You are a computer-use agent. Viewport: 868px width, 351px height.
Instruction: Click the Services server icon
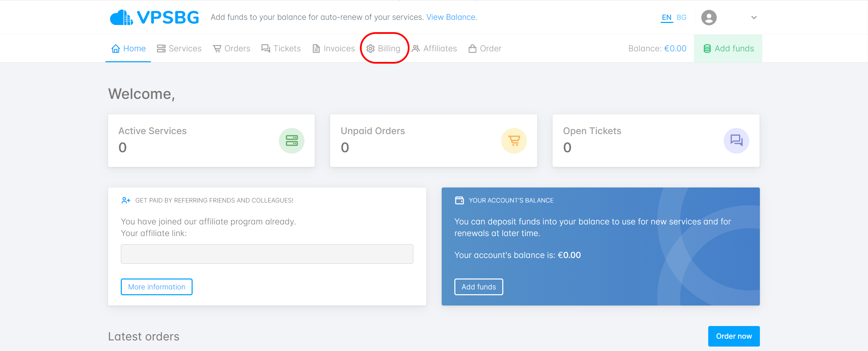(x=161, y=49)
